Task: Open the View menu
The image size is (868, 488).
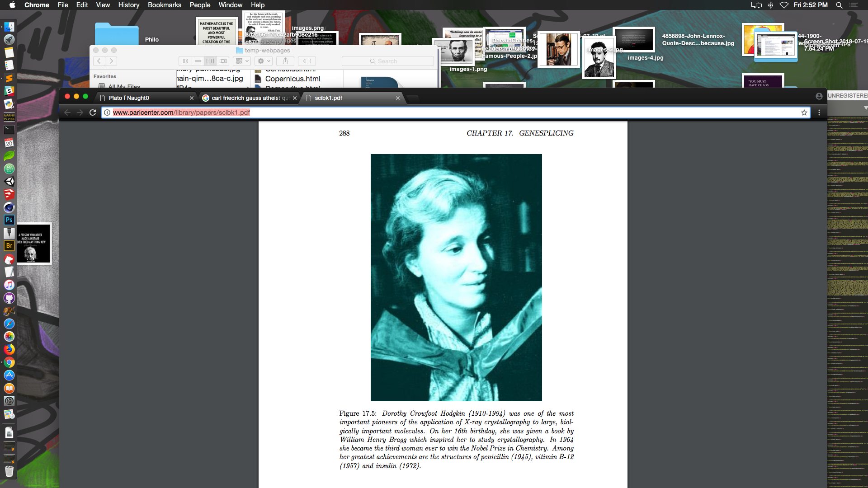Action: click(x=103, y=5)
